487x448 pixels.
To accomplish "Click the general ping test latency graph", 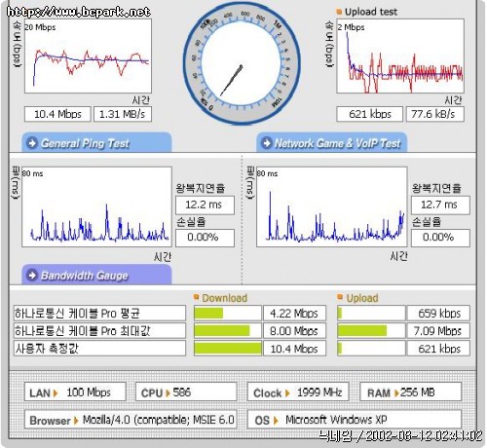I will [96, 206].
